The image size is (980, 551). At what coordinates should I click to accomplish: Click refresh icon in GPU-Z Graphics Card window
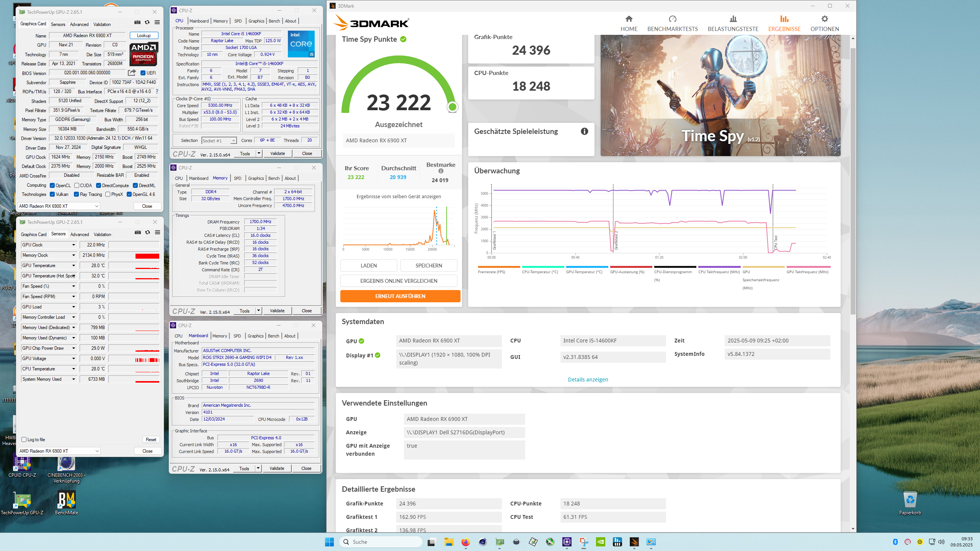pos(147,23)
